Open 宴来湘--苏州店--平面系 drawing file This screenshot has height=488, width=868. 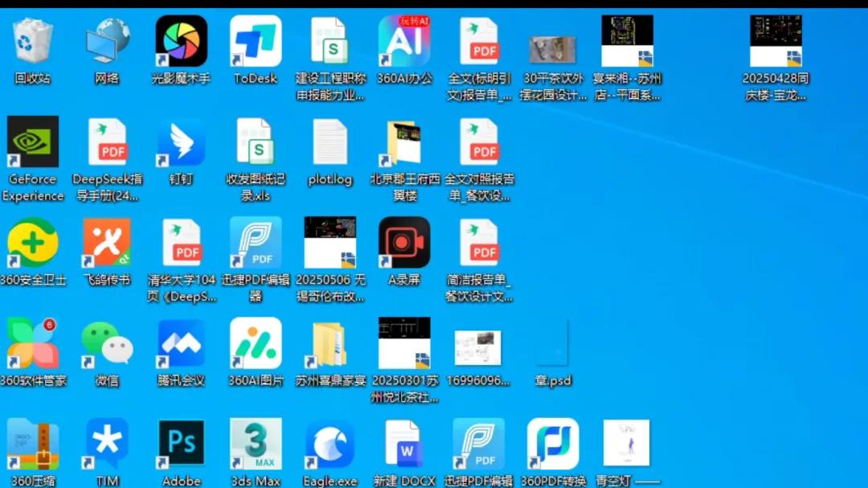pyautogui.click(x=627, y=42)
